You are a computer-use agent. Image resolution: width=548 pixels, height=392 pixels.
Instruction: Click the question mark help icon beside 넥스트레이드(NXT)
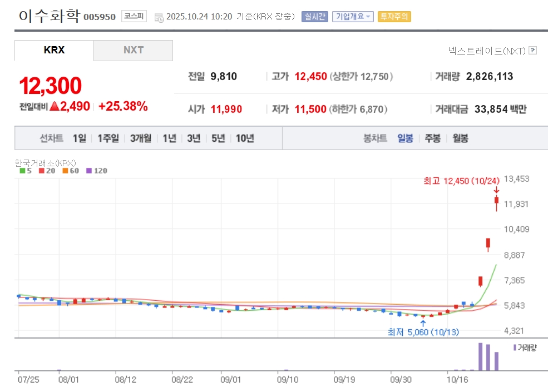(x=532, y=51)
